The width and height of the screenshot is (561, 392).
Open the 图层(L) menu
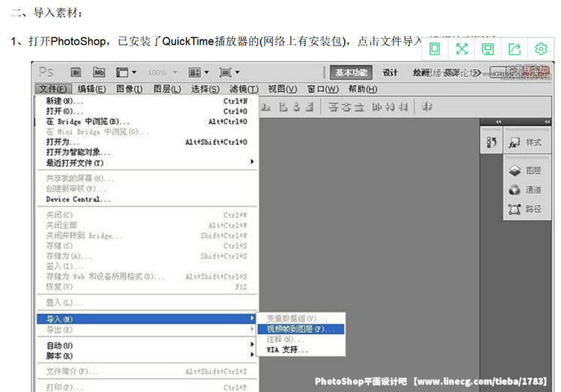click(x=167, y=89)
